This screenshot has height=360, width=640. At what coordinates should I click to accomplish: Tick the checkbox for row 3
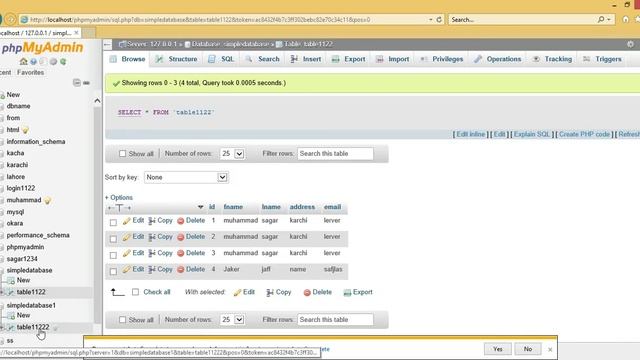pos(113,255)
